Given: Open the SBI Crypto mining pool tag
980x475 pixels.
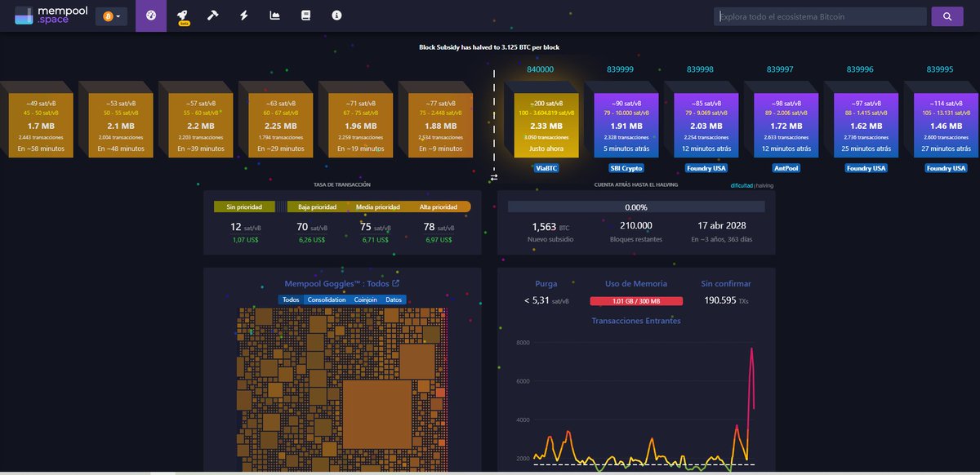Looking at the screenshot, I should [626, 168].
